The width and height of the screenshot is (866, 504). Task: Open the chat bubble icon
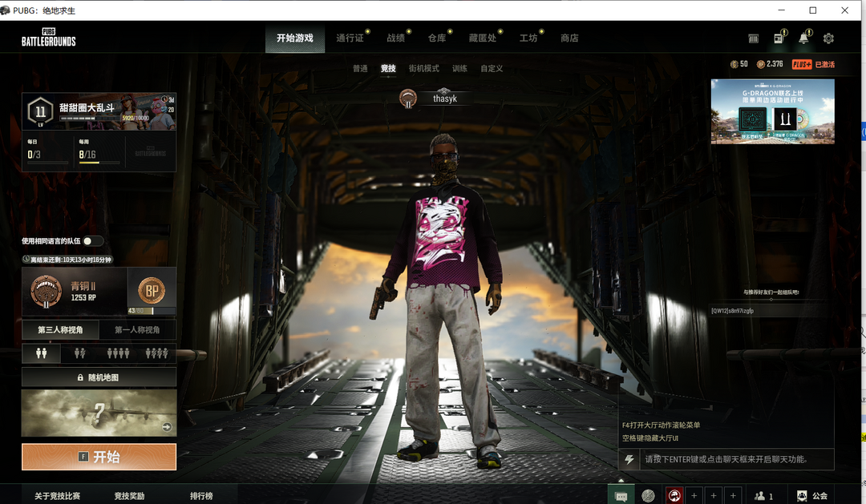click(621, 496)
